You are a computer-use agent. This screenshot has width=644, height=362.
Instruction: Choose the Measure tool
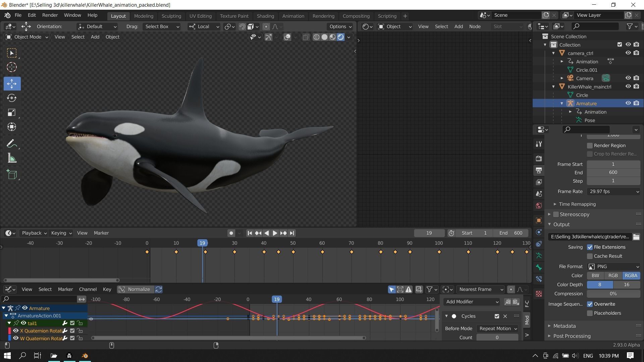(x=12, y=158)
